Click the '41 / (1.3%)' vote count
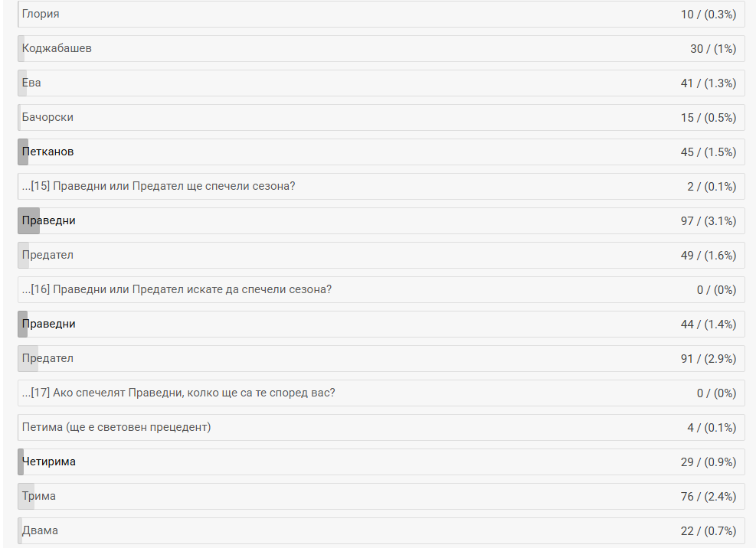This screenshot has width=756, height=548. (708, 83)
